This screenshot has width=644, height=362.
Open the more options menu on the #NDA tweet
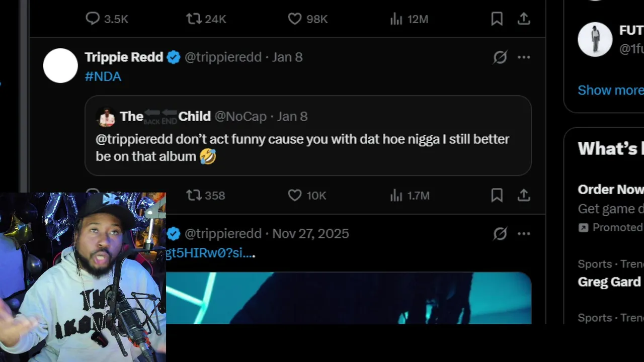tap(524, 57)
